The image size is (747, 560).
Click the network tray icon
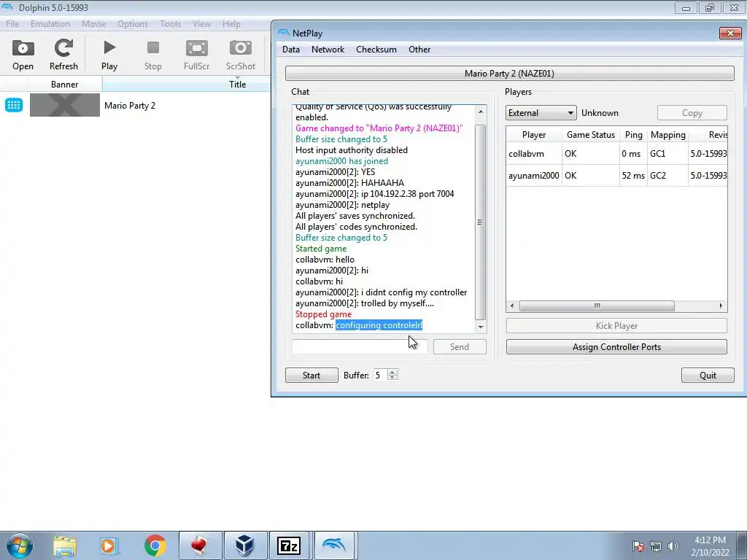656,546
